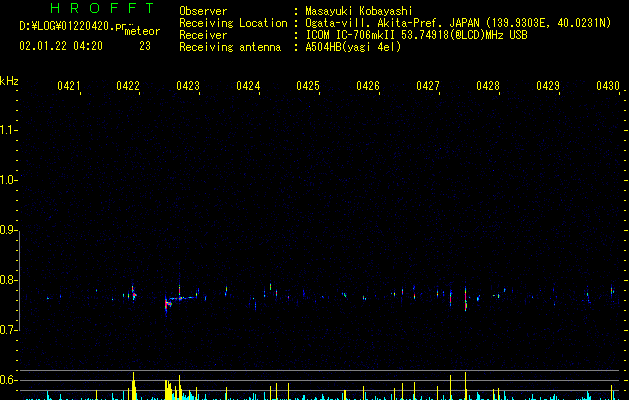This screenshot has height=400, width=629.
Task: Click time marker 0425
Action: click(308, 86)
